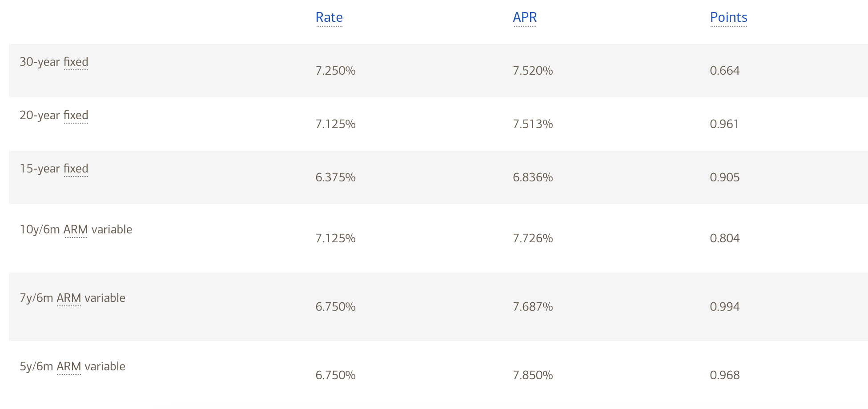Click the ARM link in 10y/6m row
Viewport: 868px width, 409px height.
click(76, 229)
